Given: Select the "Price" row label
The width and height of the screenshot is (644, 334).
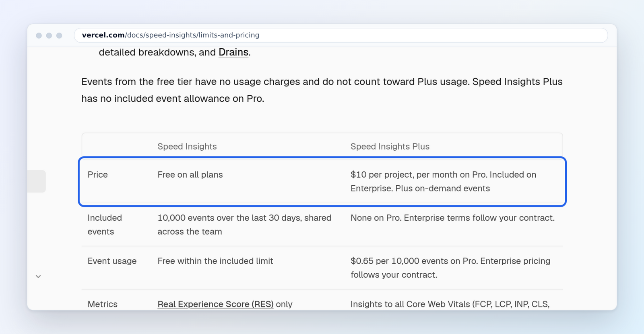Looking at the screenshot, I should tap(98, 175).
